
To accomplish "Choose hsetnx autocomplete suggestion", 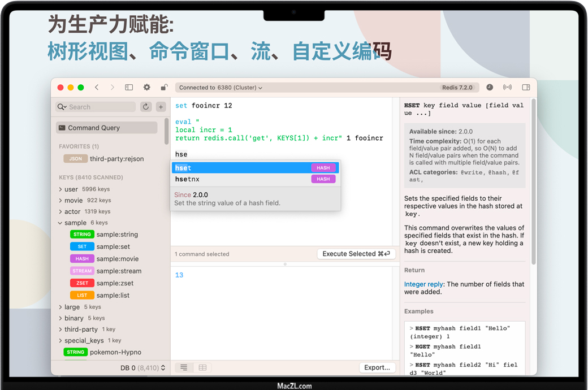I will [x=256, y=179].
